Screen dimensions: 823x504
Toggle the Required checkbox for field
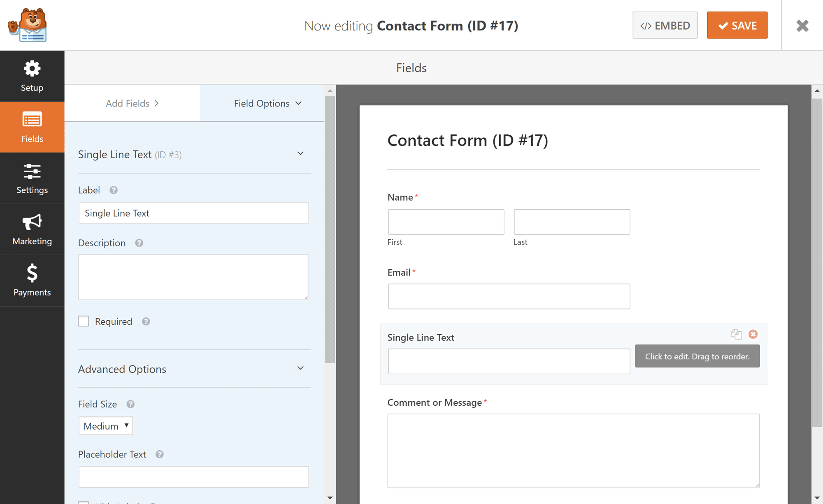pyautogui.click(x=84, y=321)
